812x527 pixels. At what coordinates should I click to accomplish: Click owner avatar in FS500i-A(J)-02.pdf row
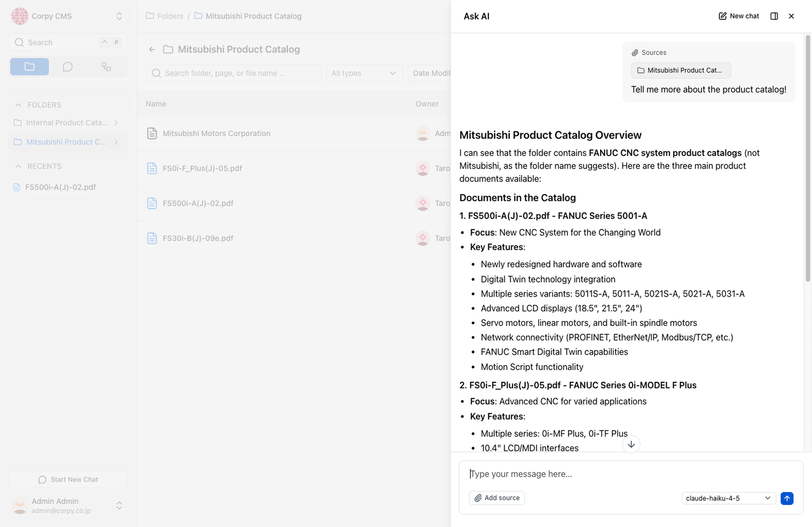[423, 203]
